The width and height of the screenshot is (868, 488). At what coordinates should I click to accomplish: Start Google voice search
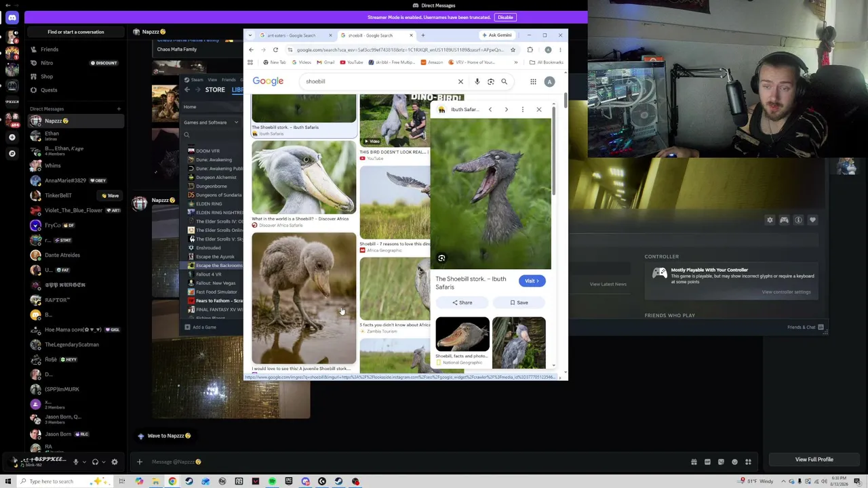click(x=477, y=81)
